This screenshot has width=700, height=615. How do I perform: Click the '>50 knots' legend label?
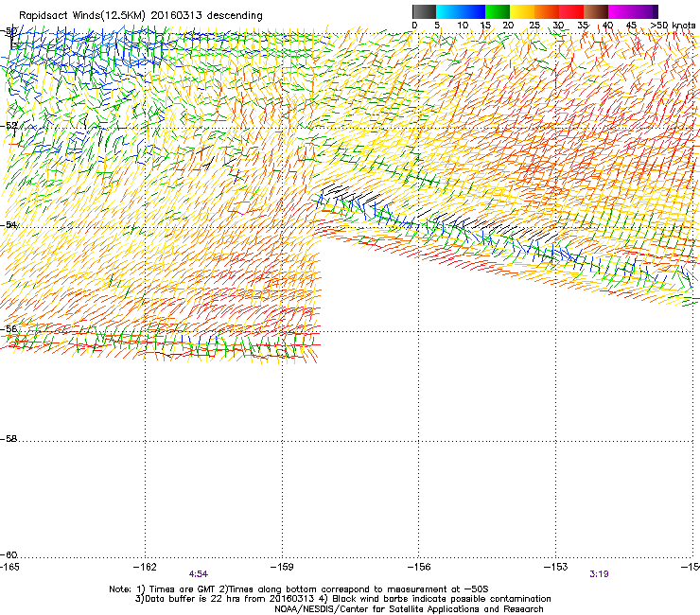[x=673, y=26]
